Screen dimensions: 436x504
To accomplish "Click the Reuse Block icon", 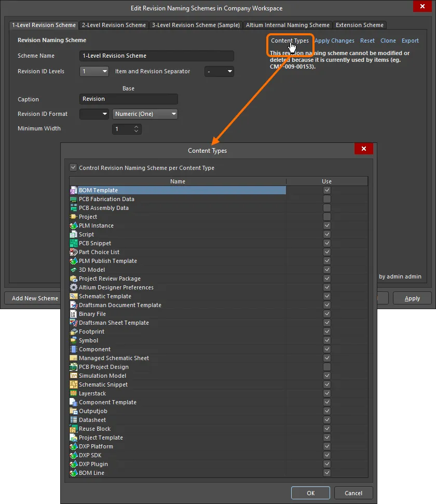I will [x=74, y=429].
